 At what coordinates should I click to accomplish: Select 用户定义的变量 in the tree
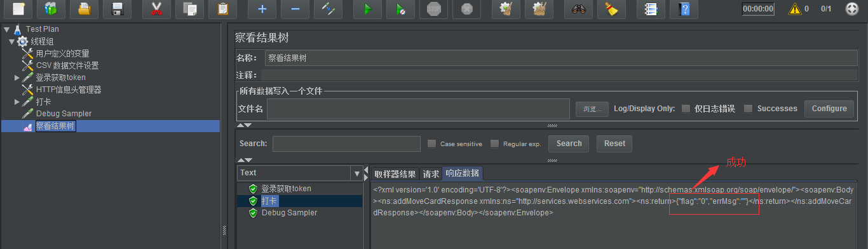click(x=62, y=53)
